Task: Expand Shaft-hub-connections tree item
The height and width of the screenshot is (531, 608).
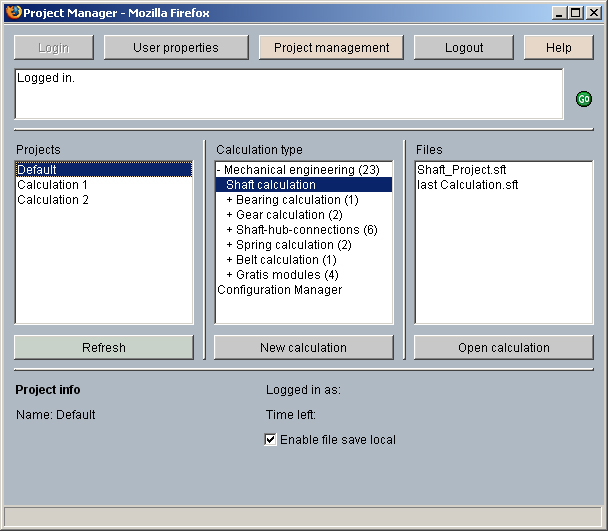Action: (229, 230)
